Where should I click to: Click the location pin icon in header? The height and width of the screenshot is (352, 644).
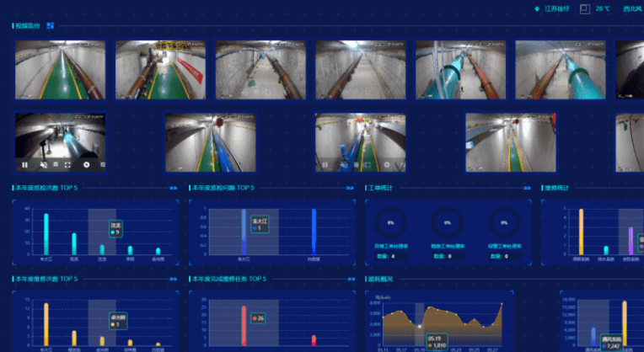click(x=536, y=8)
